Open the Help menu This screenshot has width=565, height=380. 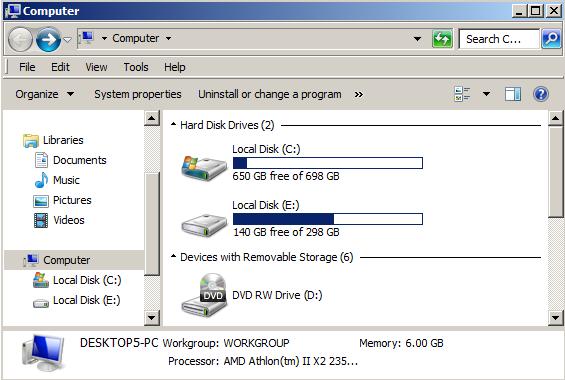tap(175, 67)
